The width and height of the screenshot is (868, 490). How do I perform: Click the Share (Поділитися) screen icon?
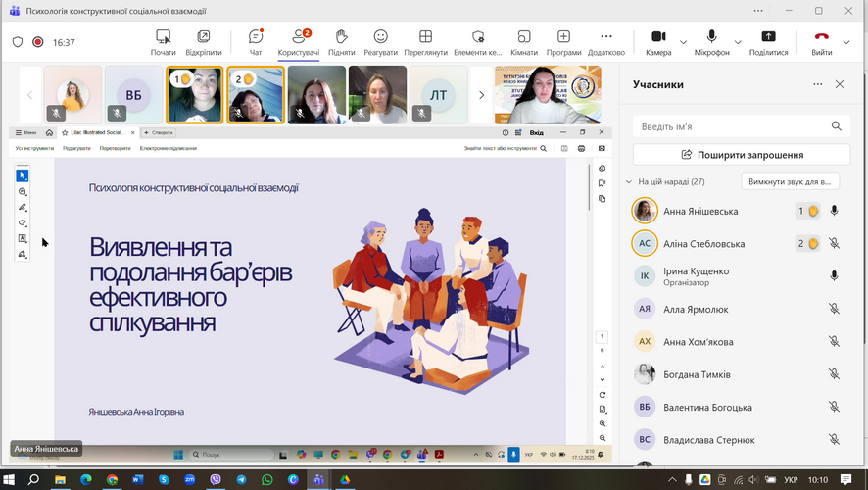click(x=768, y=41)
